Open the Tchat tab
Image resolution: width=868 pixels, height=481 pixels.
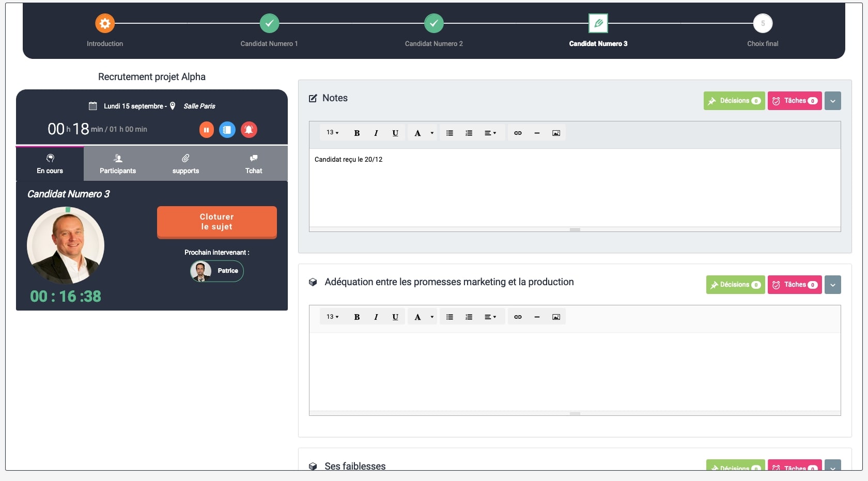254,164
